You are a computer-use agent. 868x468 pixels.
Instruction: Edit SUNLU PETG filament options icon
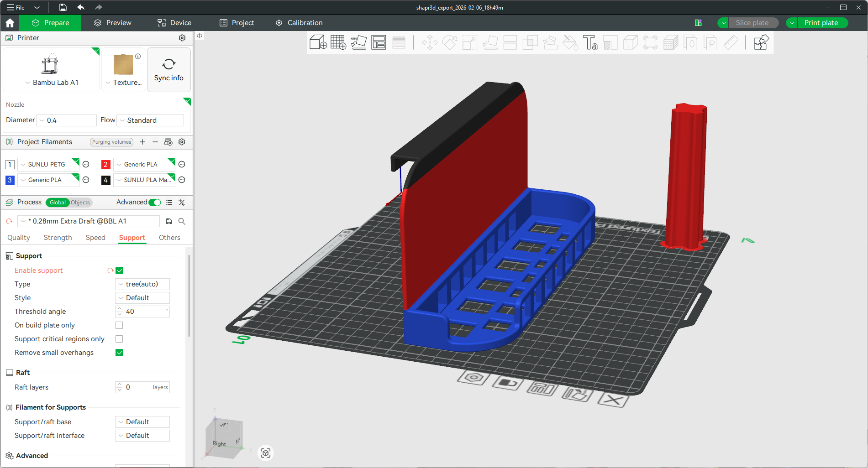pyautogui.click(x=86, y=164)
